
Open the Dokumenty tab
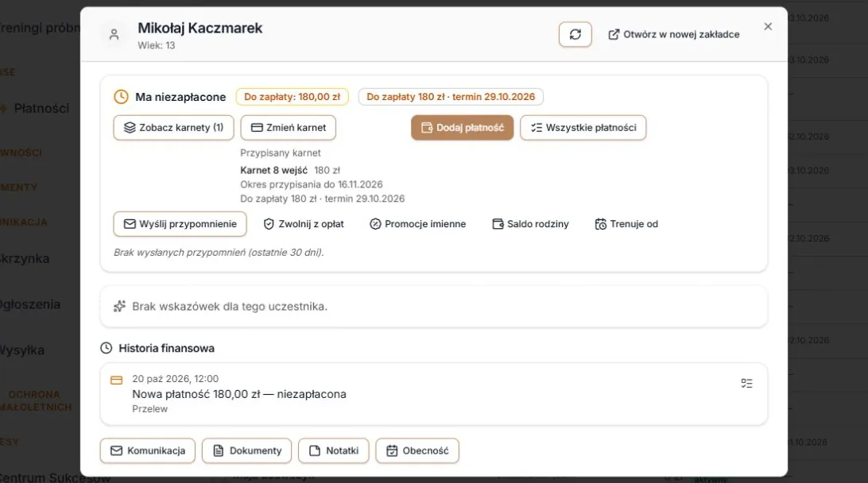247,451
